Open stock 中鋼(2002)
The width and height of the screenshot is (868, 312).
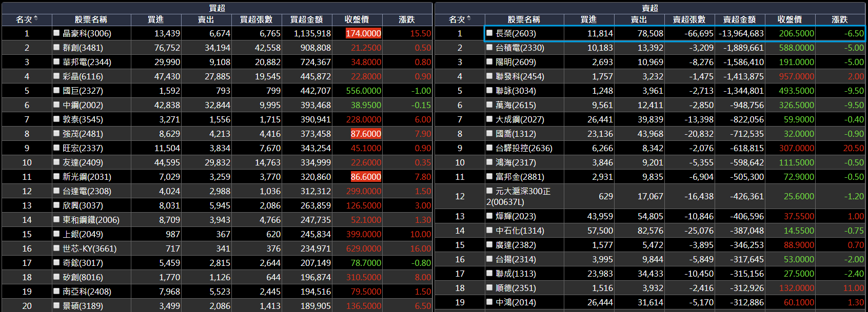click(x=83, y=105)
